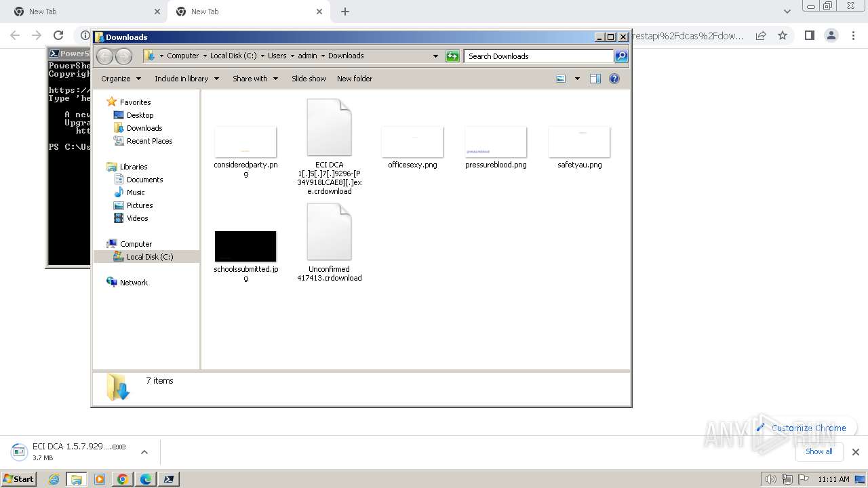Image resolution: width=868 pixels, height=488 pixels.
Task: Open Chrome three-dot menu
Action: 853,35
